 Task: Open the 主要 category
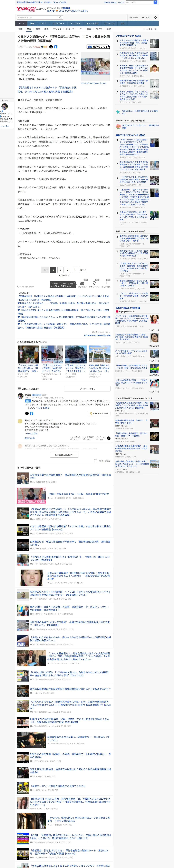(20, 29)
